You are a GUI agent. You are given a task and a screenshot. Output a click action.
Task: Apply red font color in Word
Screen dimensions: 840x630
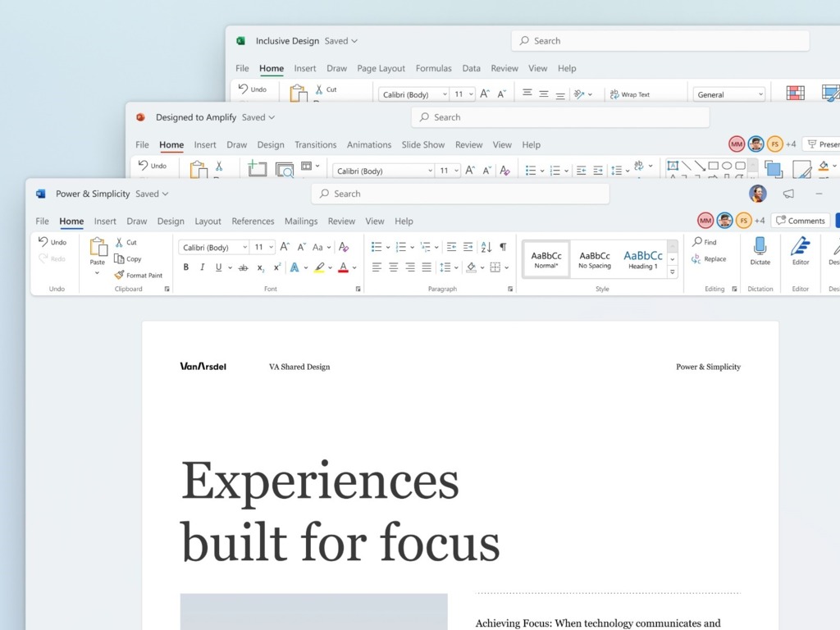[344, 267]
